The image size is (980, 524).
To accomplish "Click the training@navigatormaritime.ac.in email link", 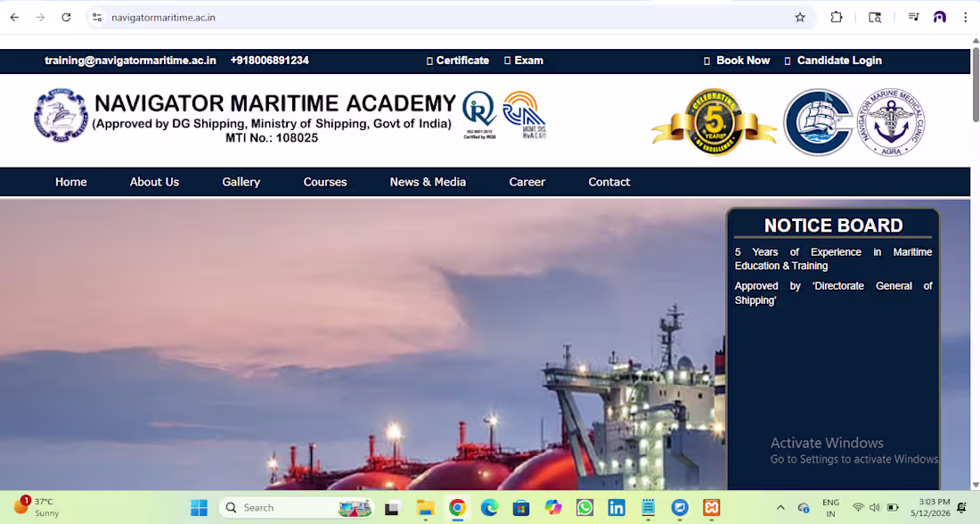I will 130,61.
